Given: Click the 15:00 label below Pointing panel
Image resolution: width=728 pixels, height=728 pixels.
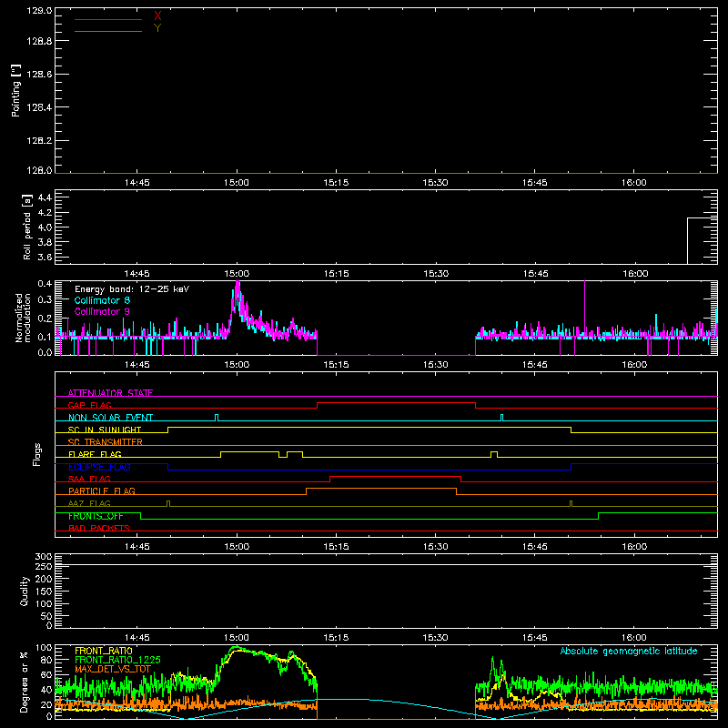Looking at the screenshot, I should [237, 183].
